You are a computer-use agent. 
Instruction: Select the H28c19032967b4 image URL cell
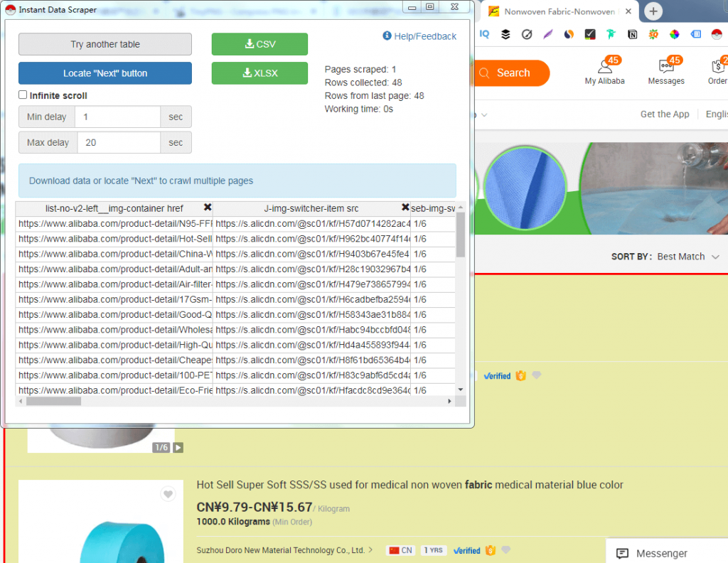point(312,269)
